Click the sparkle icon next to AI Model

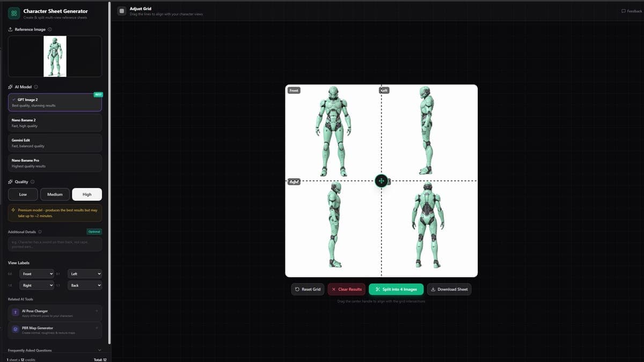click(x=11, y=86)
